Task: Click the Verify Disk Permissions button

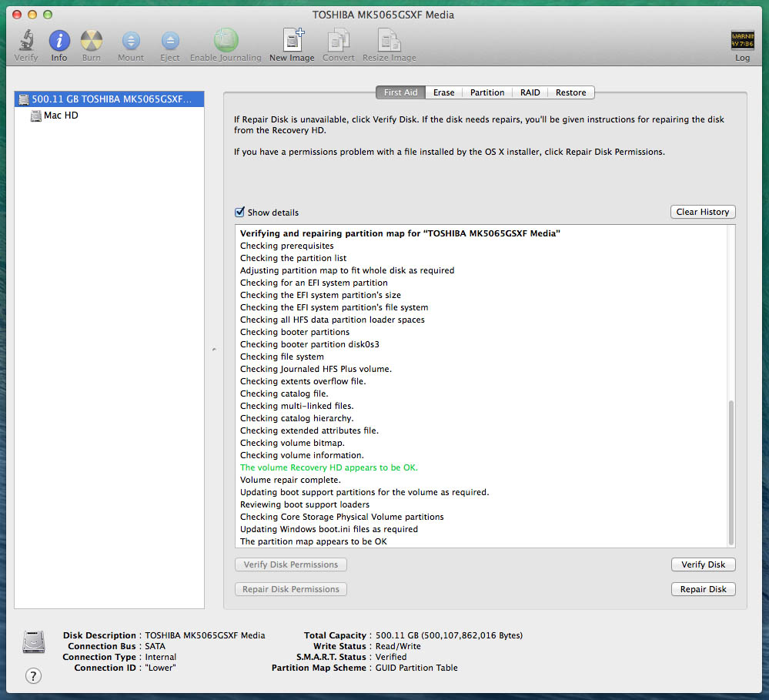Action: point(291,564)
